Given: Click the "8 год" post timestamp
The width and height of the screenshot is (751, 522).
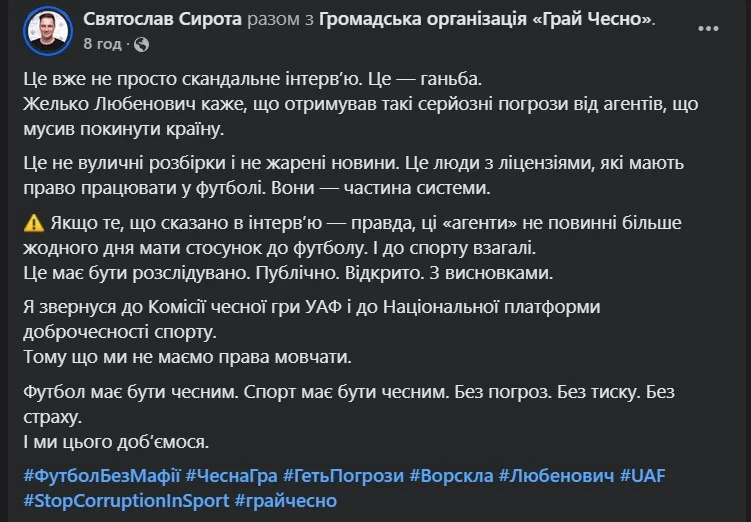Looking at the screenshot, I should [x=103, y=44].
